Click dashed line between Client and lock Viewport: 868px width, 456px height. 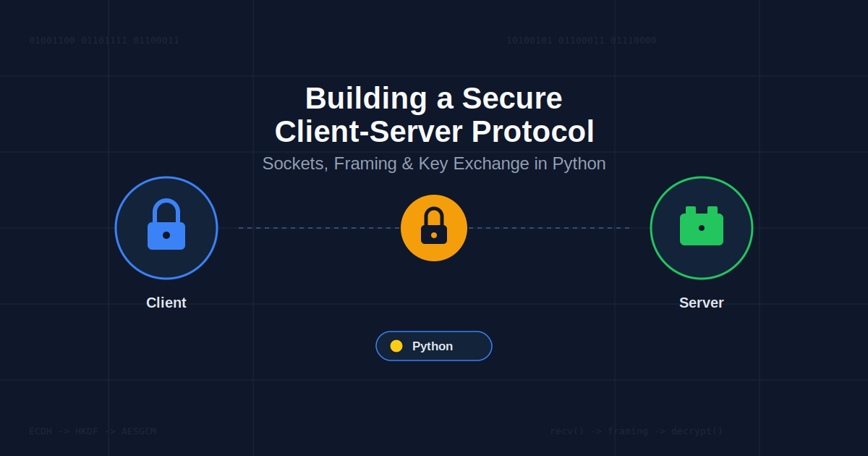point(319,228)
